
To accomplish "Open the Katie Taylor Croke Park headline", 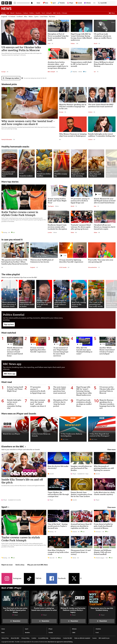I will point(20,213).
